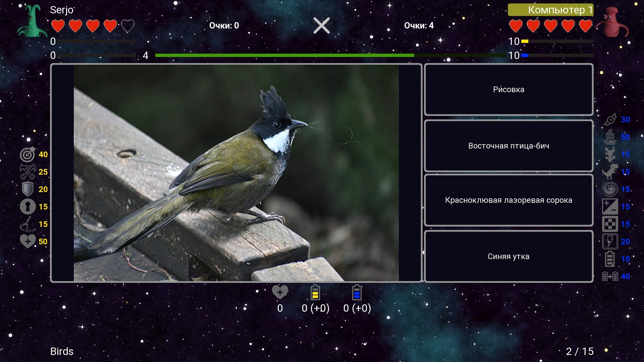Select the broom sweep power-up
The image size is (644, 362).
pos(28,224)
